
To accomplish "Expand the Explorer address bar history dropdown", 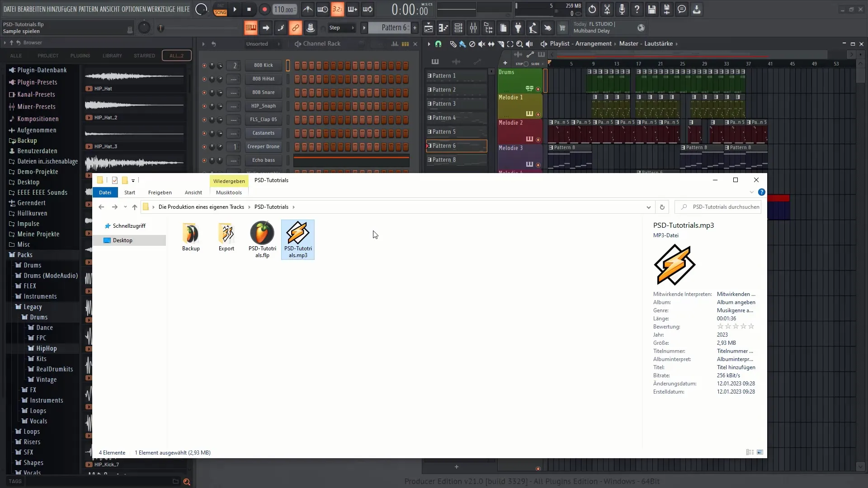I will [x=648, y=207].
